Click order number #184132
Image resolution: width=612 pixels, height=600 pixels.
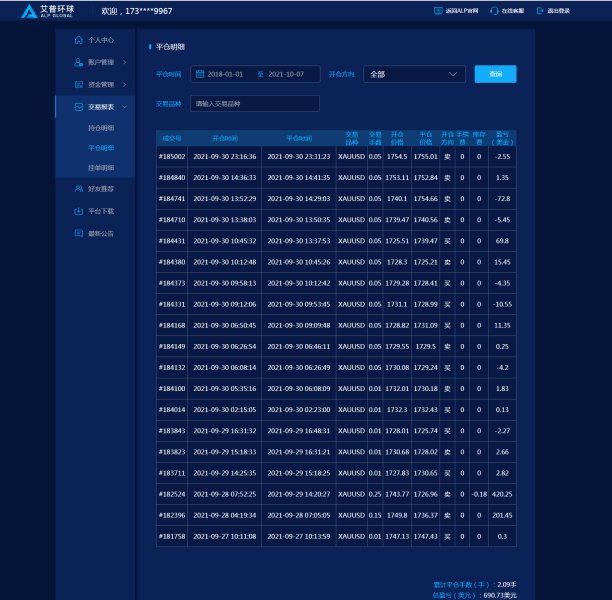click(x=172, y=367)
